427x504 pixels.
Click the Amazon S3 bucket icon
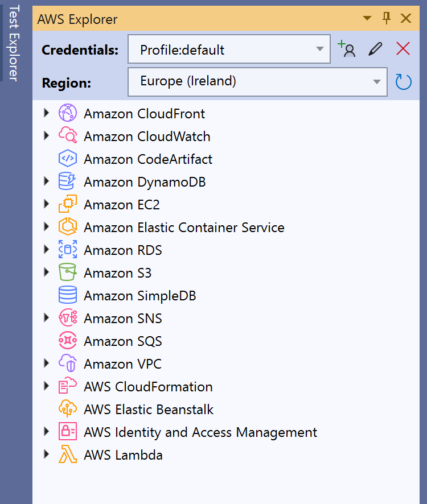(x=67, y=273)
